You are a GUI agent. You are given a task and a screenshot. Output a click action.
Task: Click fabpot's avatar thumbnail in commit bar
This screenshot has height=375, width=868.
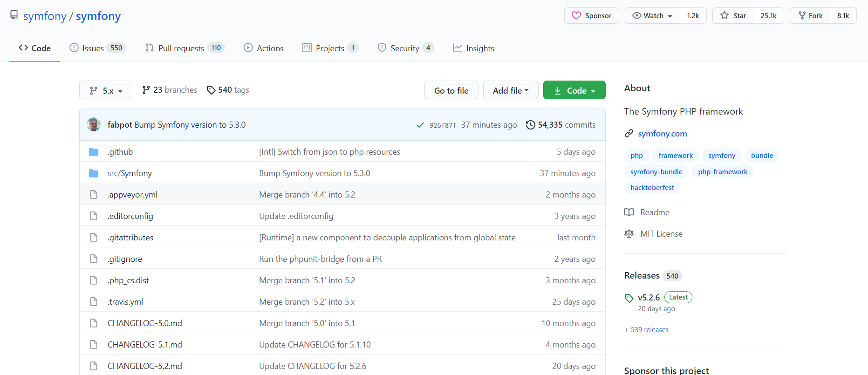coord(94,124)
